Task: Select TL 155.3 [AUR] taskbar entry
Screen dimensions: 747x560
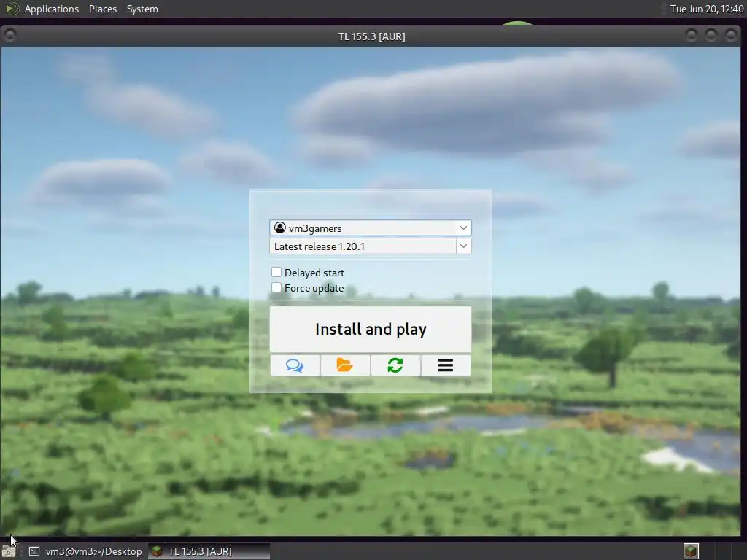Action: pyautogui.click(x=209, y=551)
